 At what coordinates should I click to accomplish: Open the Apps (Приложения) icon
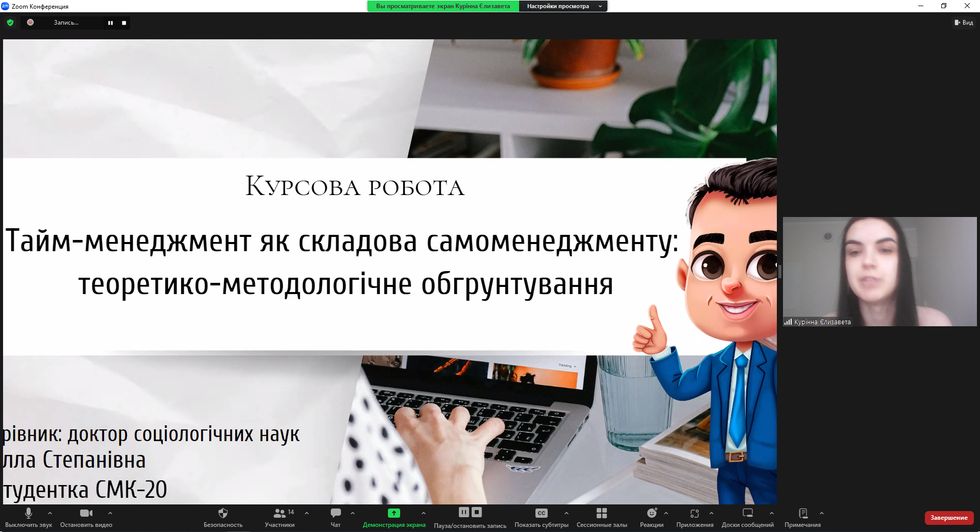click(x=694, y=513)
